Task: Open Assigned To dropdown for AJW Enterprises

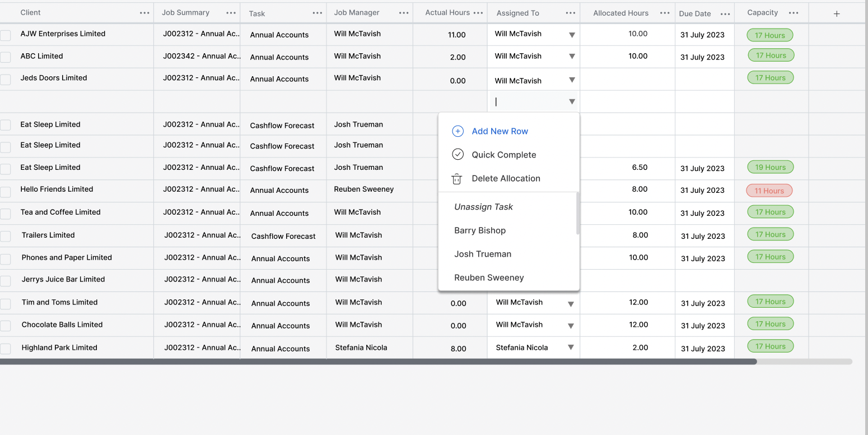Action: 572,35
